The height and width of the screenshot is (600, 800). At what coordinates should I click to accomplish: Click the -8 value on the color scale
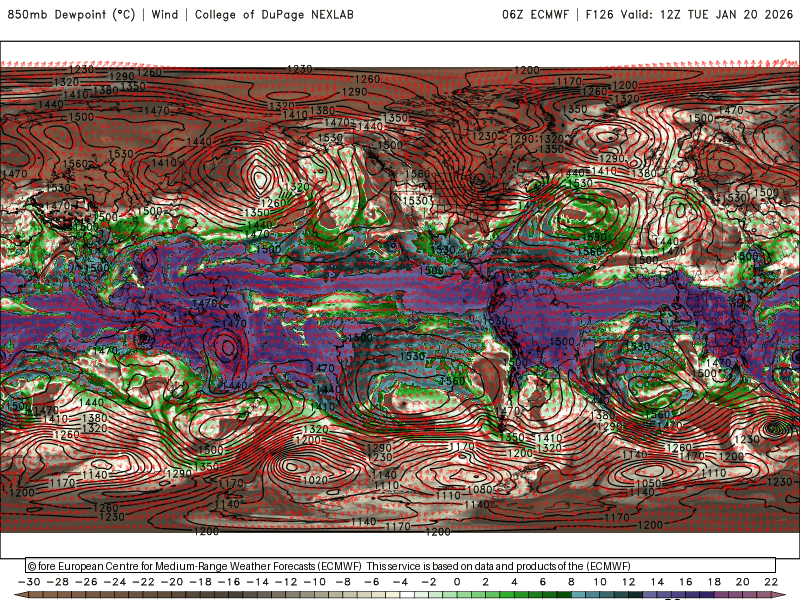(343, 582)
